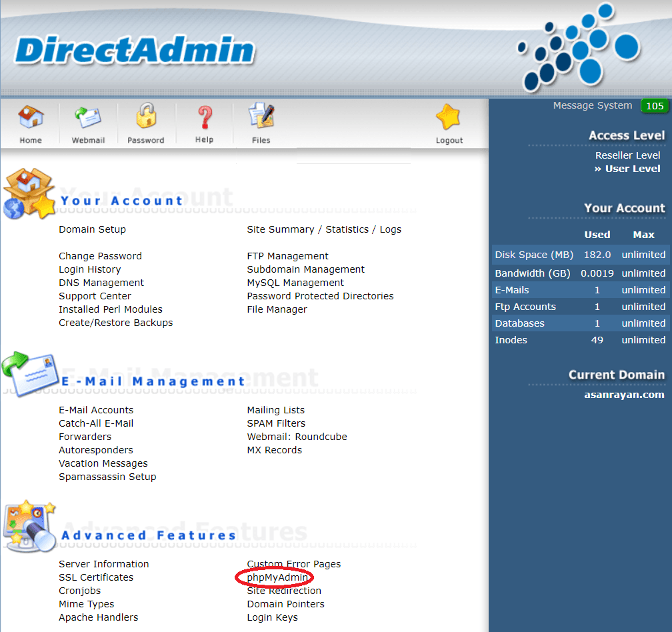This screenshot has height=632, width=672.
Task: Open MX Records
Action: coord(274,450)
